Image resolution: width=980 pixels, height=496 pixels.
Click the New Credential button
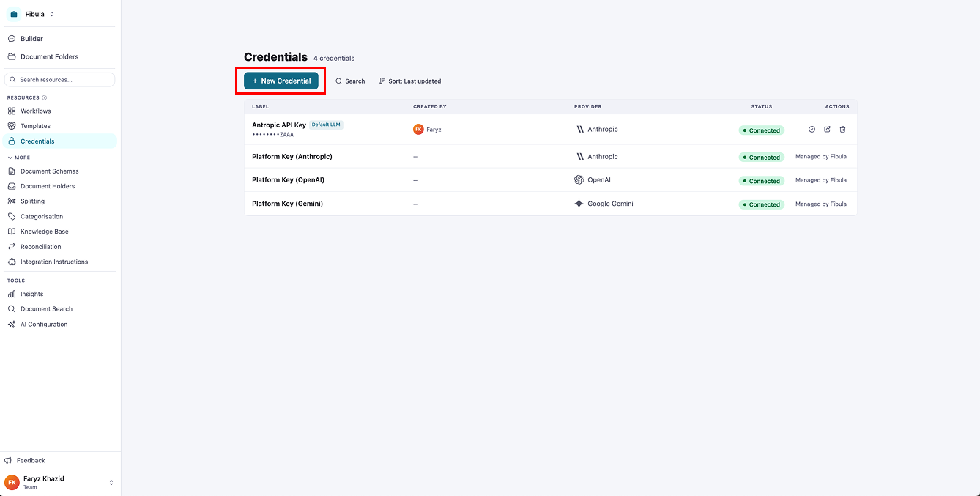pos(281,81)
